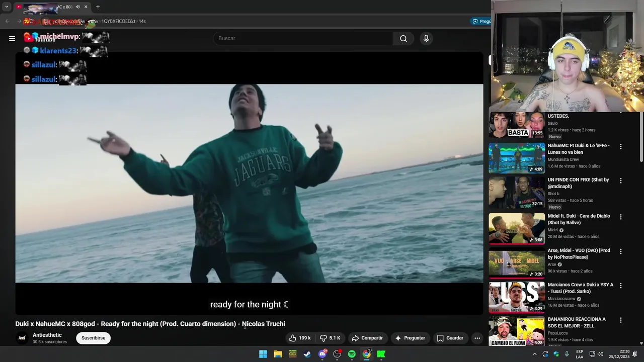This screenshot has width=644, height=362.
Task: Open BANANIROU REACCIONA A SOS EL MEJOR thumbnail
Action: pyautogui.click(x=517, y=331)
